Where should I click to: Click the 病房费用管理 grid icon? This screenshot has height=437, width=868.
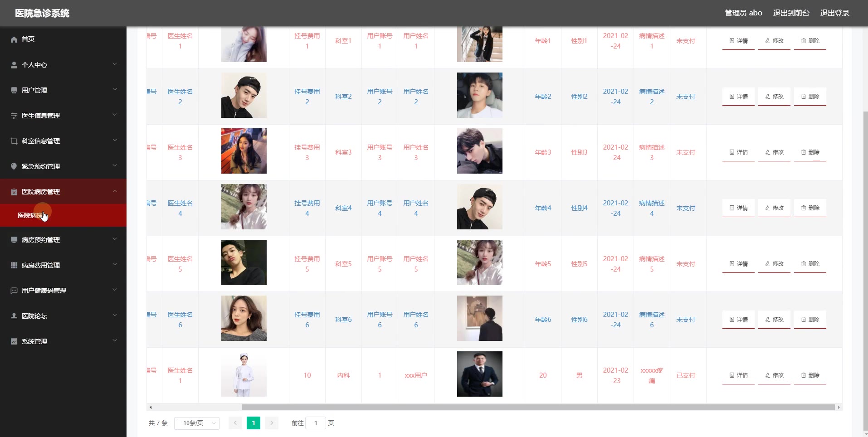pos(14,265)
